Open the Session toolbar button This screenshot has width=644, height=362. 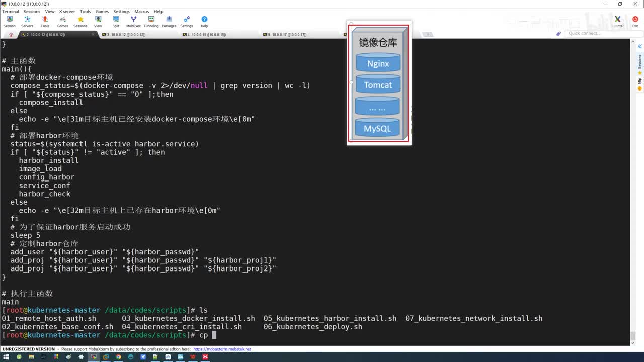point(10,22)
